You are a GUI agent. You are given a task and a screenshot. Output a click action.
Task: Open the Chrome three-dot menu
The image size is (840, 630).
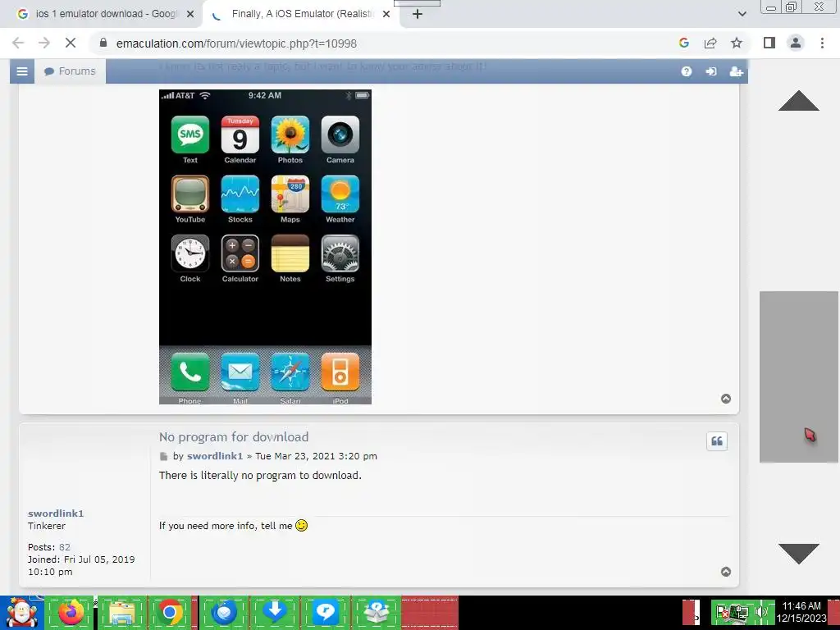[x=822, y=43]
